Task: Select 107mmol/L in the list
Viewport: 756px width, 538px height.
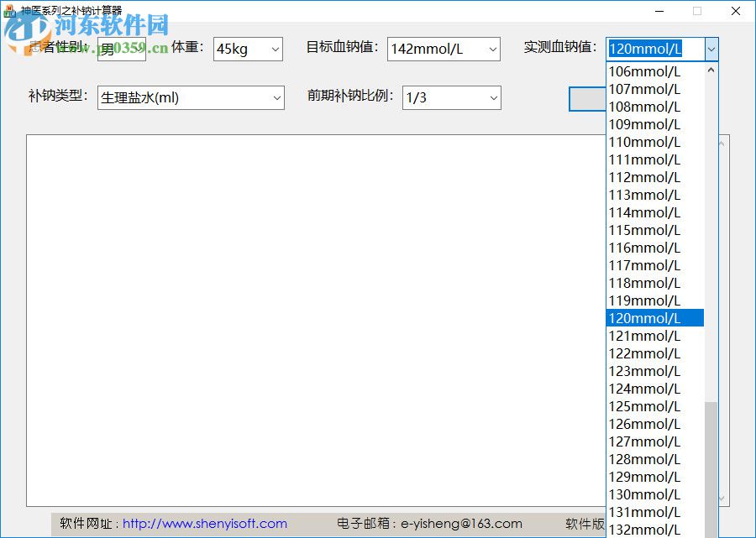Action: click(x=654, y=89)
